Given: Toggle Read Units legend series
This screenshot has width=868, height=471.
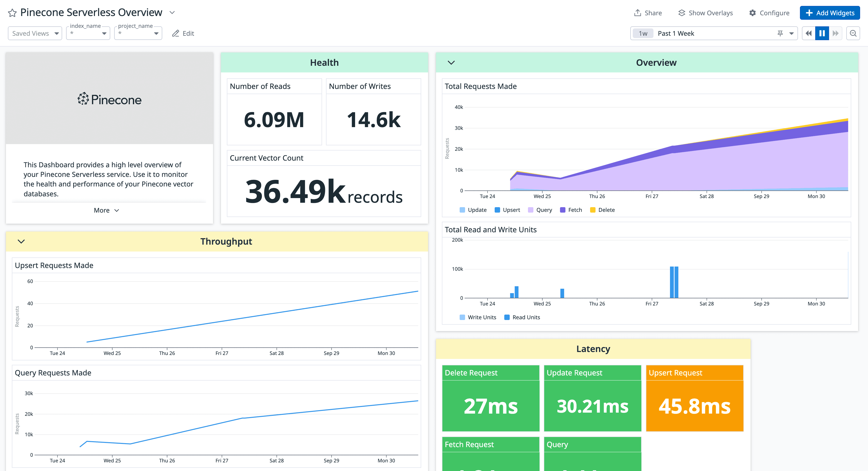Looking at the screenshot, I should 526,317.
